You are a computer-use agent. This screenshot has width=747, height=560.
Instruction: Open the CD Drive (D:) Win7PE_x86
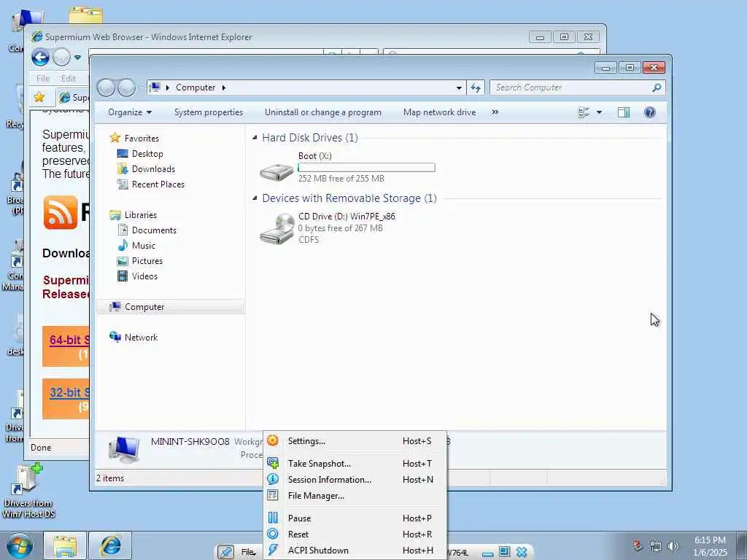(328, 228)
